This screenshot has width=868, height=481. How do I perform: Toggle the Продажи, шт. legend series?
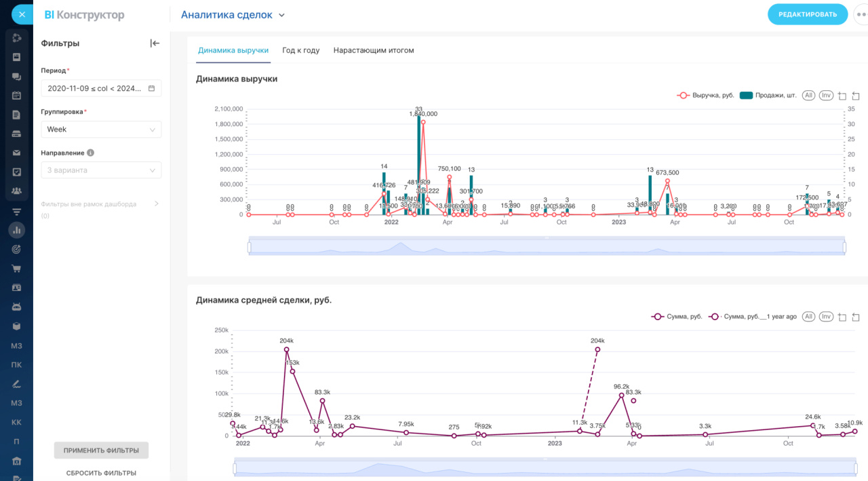pos(768,96)
